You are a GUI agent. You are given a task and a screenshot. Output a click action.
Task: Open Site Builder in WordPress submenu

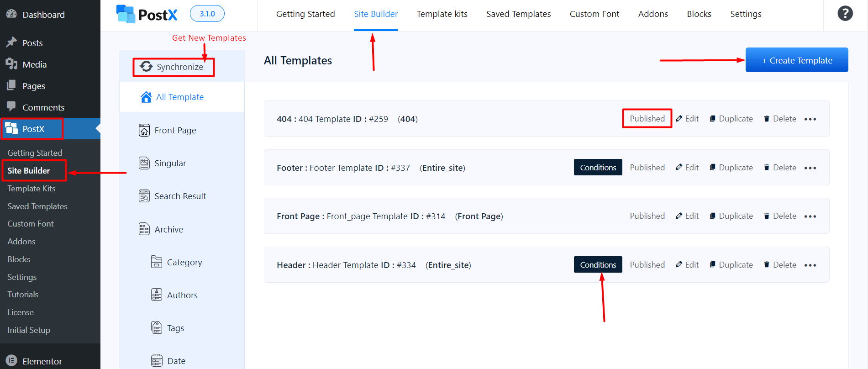pos(29,170)
